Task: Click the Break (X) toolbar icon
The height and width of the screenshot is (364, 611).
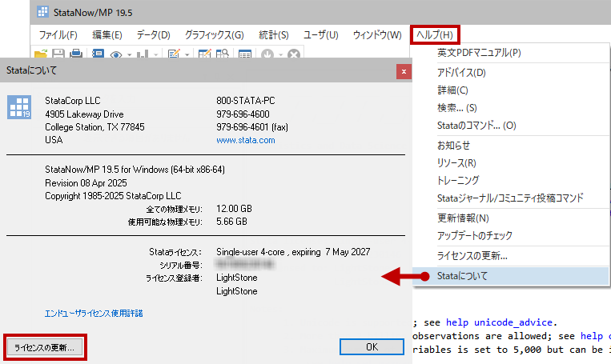Action: click(294, 54)
